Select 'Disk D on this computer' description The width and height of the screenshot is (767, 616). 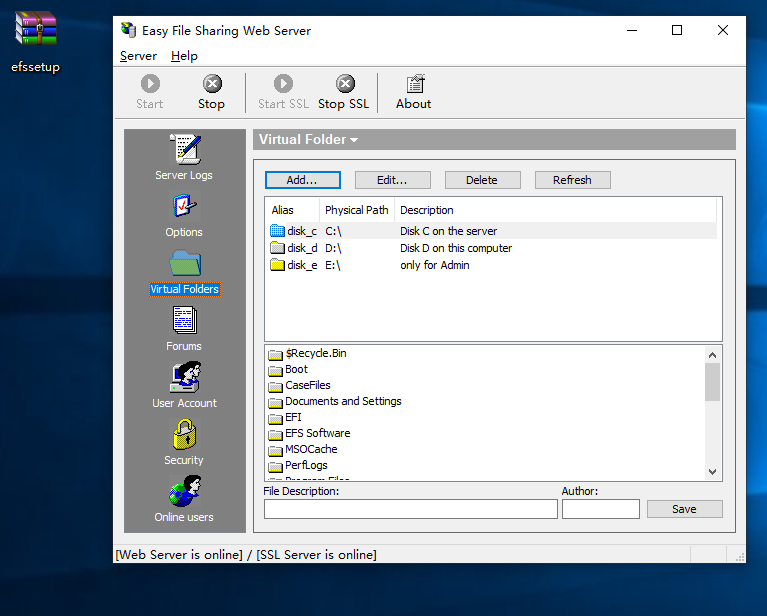click(x=456, y=248)
